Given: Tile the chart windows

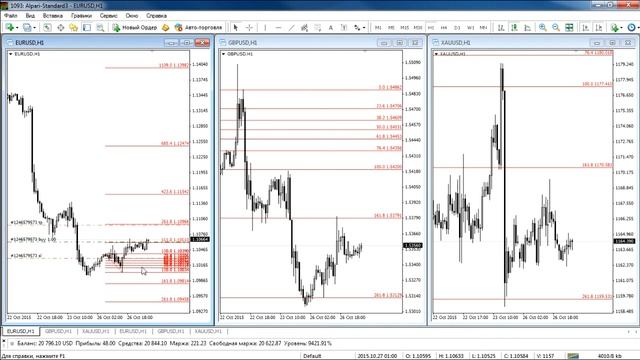Looking at the screenshot, I should tap(569, 27).
